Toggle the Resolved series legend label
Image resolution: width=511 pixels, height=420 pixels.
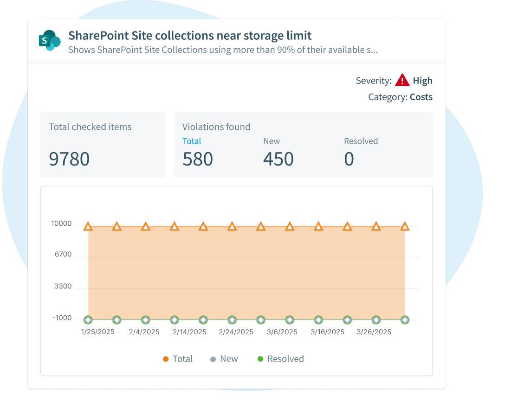[x=285, y=359]
